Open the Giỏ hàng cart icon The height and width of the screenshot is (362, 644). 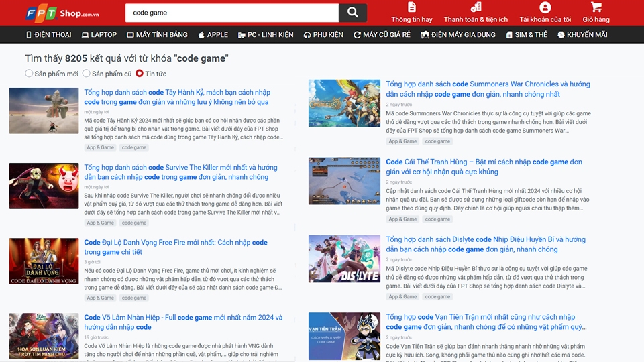tap(596, 7)
